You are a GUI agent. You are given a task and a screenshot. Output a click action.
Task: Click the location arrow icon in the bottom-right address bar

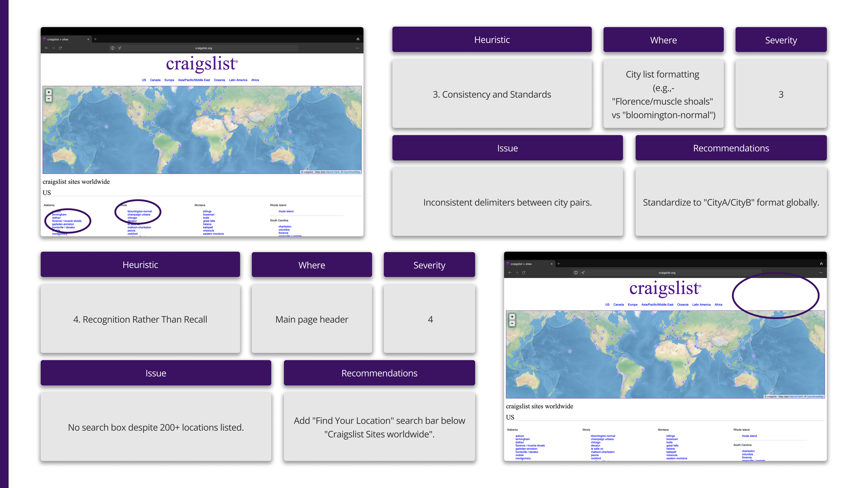(x=583, y=273)
